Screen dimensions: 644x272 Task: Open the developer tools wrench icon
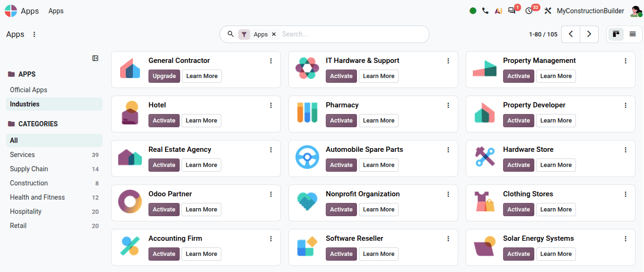point(548,11)
